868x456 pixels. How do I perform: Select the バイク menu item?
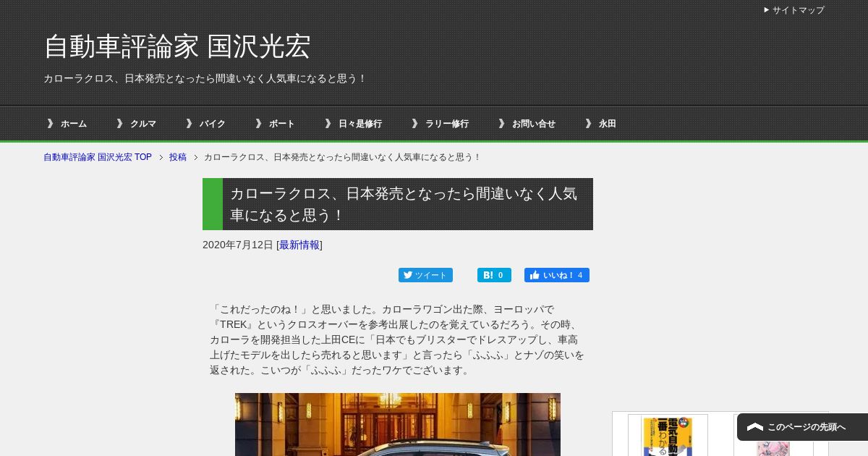click(x=213, y=124)
